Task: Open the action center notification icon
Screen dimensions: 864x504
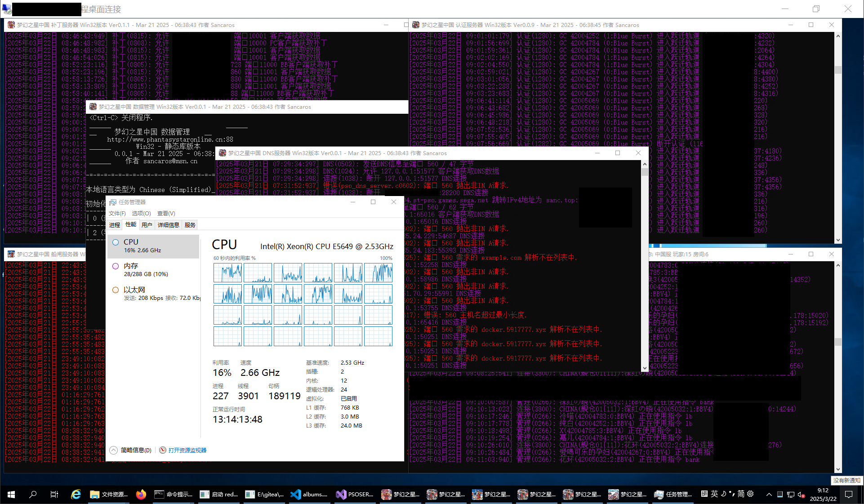Action: [849, 494]
